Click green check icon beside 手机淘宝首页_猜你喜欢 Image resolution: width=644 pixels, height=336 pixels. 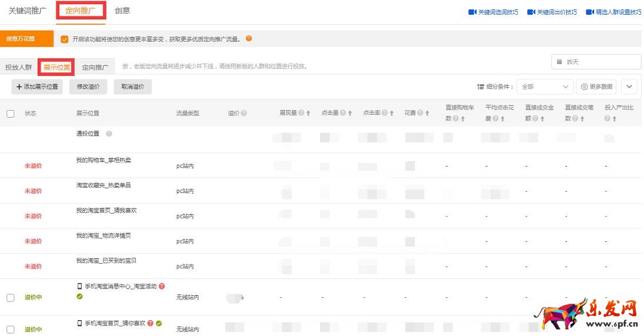[159, 323]
